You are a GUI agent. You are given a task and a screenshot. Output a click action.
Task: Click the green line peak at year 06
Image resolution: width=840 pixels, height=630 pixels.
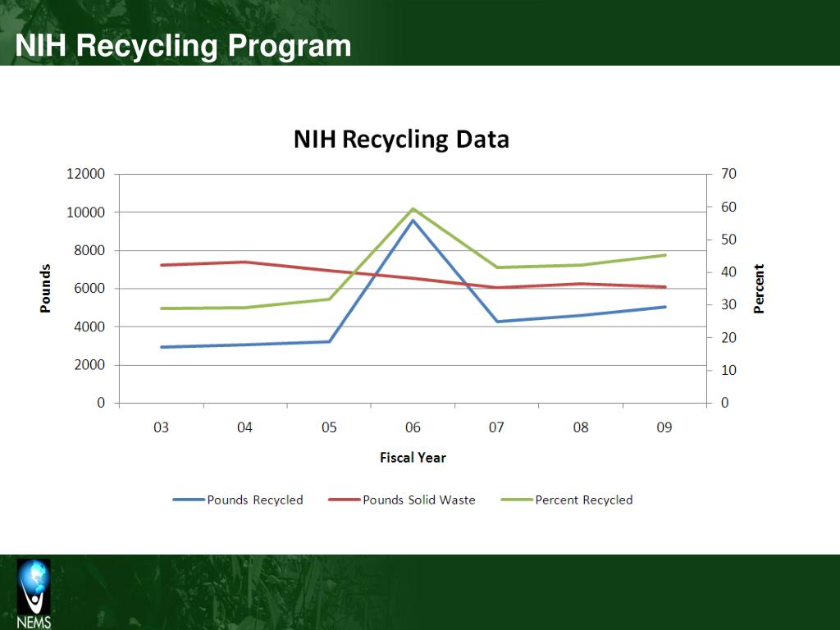click(x=413, y=209)
